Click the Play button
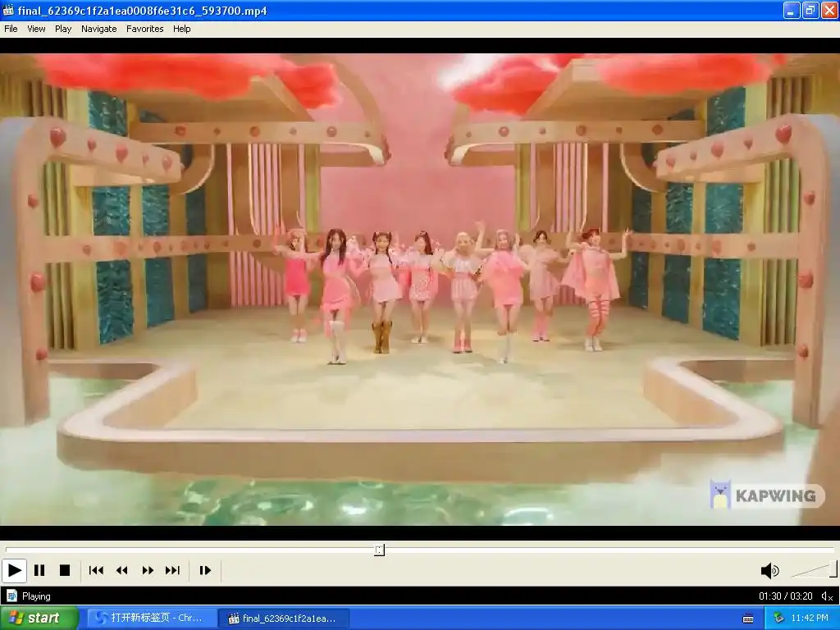Screen dimensions: 840x630 14,571
